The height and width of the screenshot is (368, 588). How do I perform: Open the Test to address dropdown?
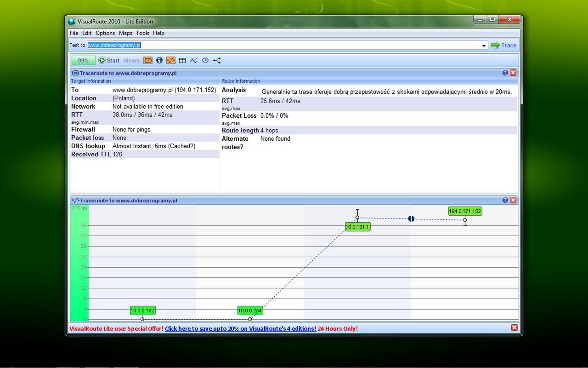pos(484,45)
